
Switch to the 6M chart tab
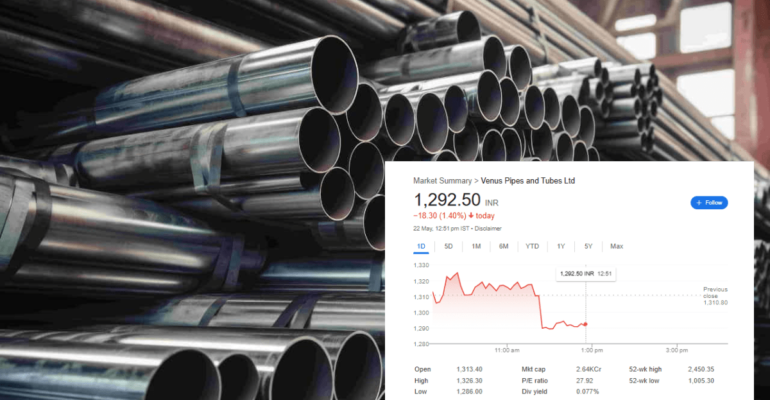(x=503, y=246)
